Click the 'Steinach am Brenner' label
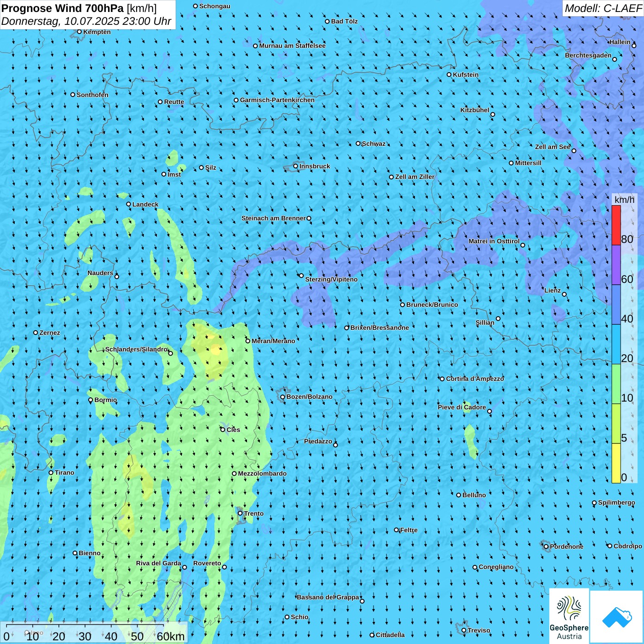 pos(274,218)
